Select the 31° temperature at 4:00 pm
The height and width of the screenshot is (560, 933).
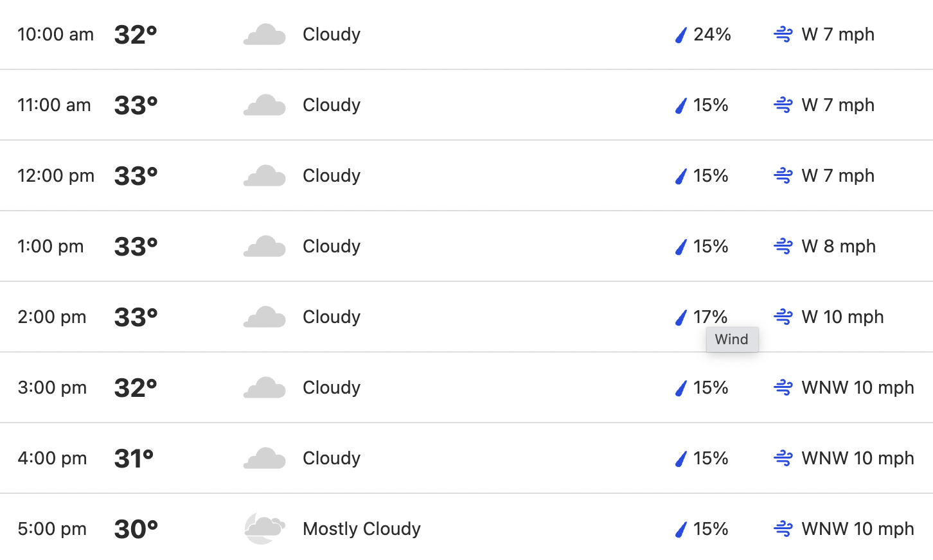[134, 458]
